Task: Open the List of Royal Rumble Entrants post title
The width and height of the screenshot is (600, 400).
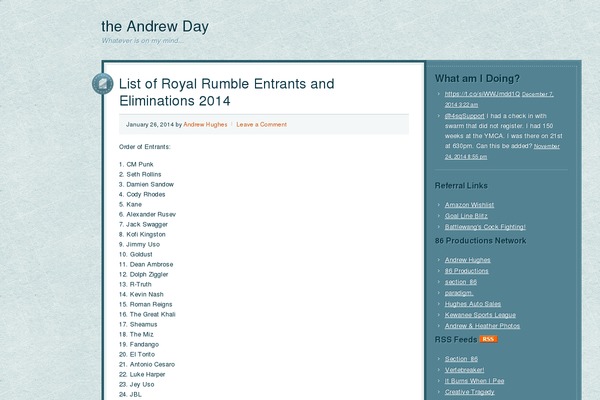Action: tap(227, 92)
